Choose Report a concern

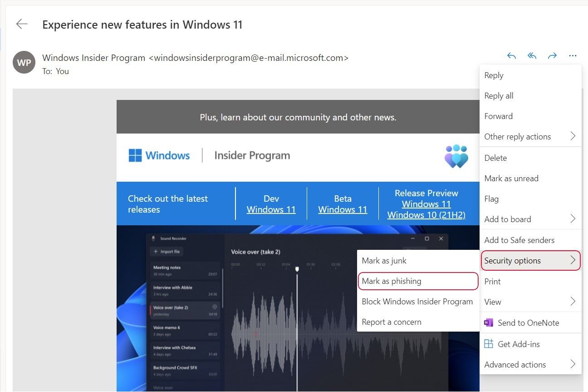[x=418, y=322]
